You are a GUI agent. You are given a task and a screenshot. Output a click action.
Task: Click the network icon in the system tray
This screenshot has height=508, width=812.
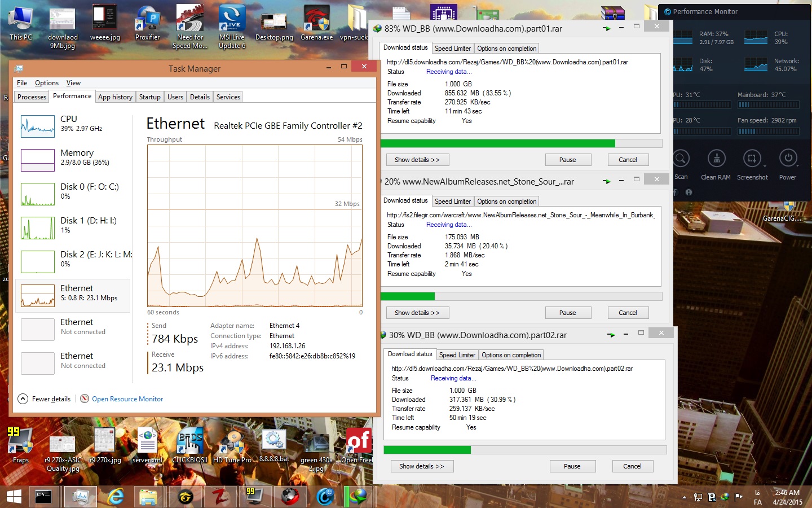[x=698, y=497]
